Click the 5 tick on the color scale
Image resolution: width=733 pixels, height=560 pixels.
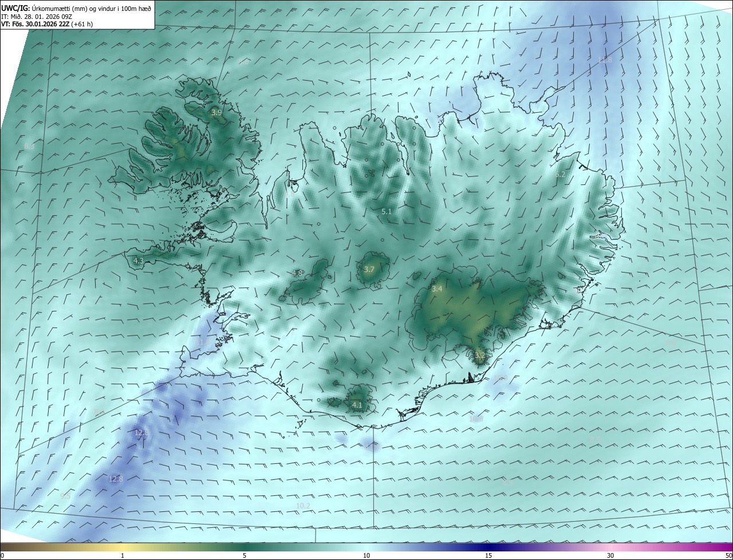[x=245, y=555]
